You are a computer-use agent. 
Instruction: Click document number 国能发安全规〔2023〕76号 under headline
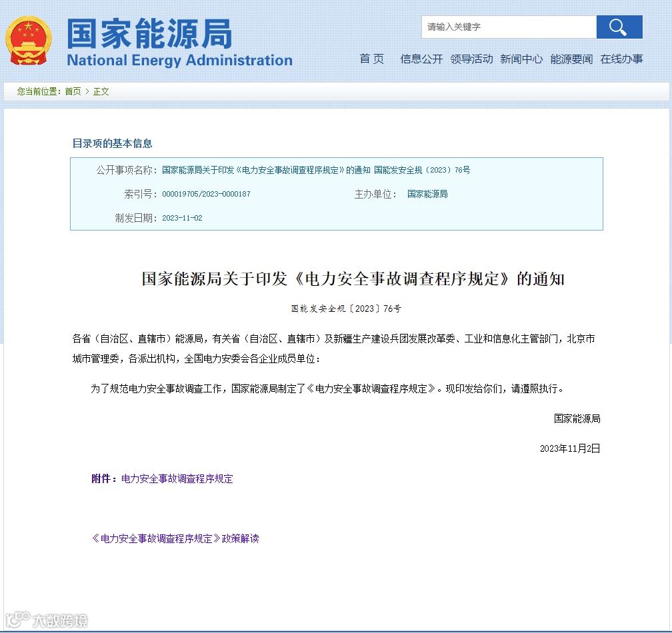[x=346, y=309]
